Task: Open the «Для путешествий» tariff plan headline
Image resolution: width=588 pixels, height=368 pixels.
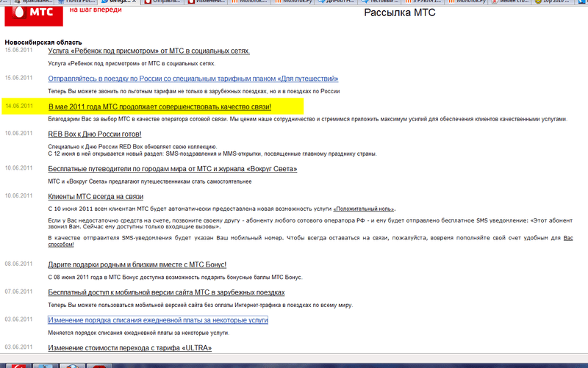Action: click(193, 78)
